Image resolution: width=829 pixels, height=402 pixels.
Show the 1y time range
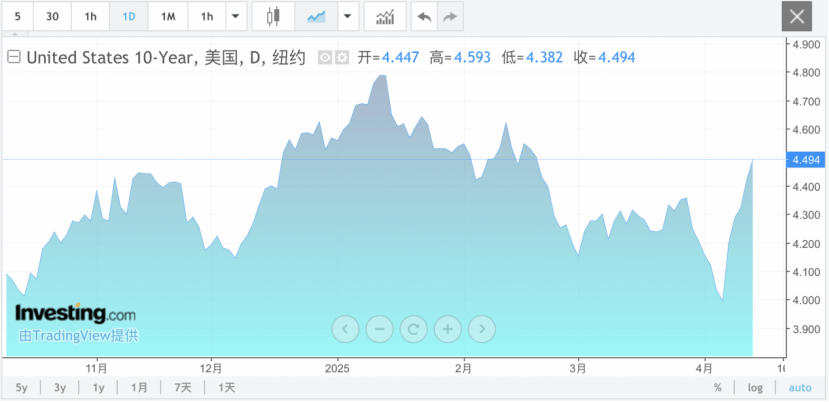coord(98,388)
